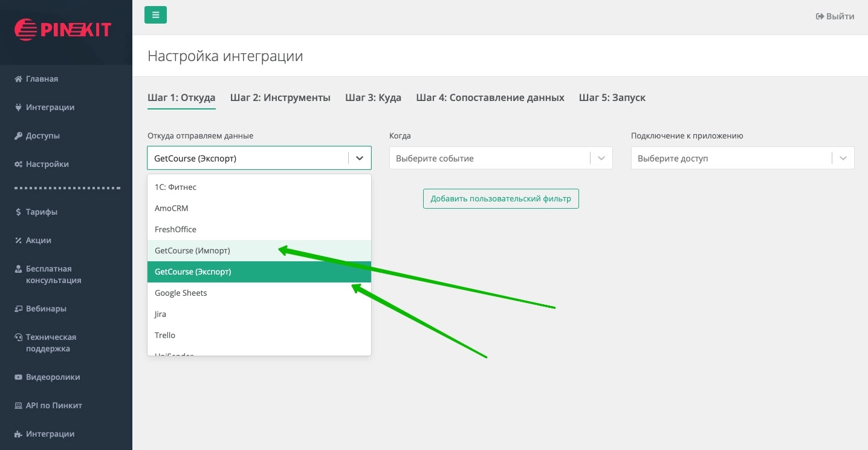868x450 pixels.
Task: Click the Выйти logout link
Action: coord(835,16)
